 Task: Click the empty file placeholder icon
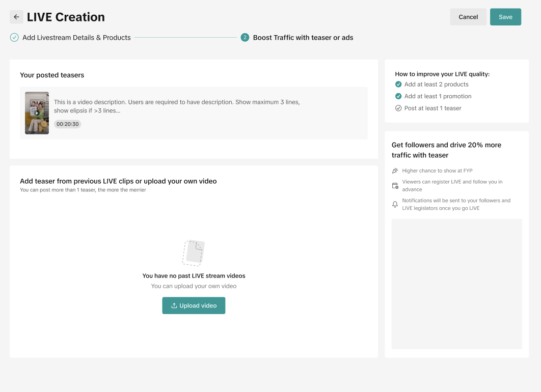194,253
